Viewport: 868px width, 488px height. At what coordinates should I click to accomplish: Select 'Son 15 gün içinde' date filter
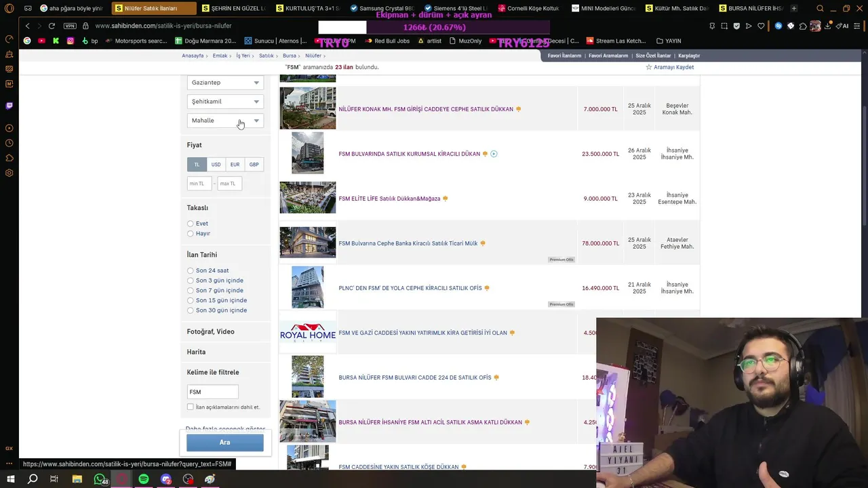pyautogui.click(x=191, y=300)
